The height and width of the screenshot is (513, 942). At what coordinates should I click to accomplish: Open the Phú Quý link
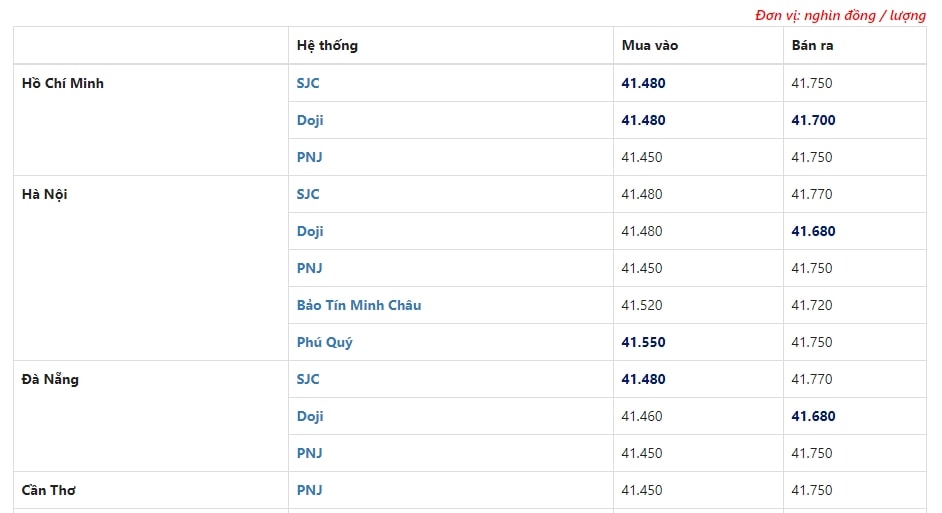point(324,342)
